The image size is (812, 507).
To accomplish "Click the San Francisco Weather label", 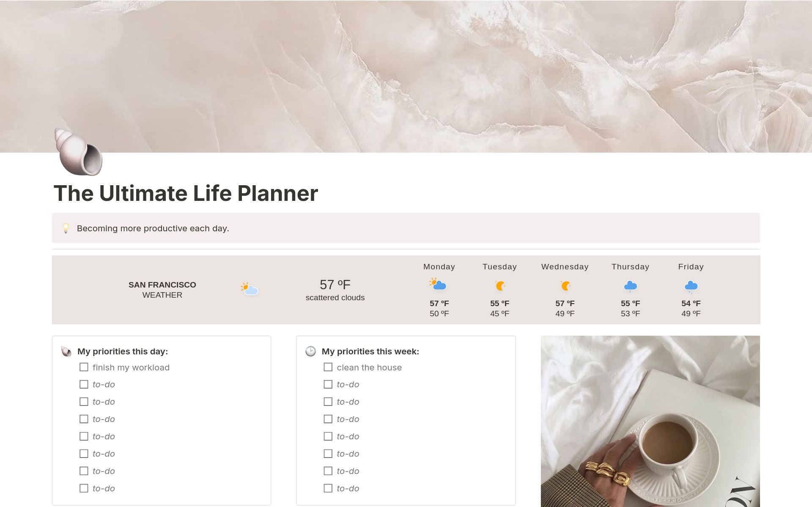I will click(162, 290).
